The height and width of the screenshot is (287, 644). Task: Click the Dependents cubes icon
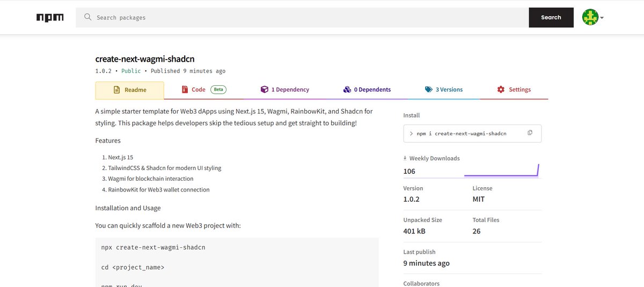click(x=347, y=90)
